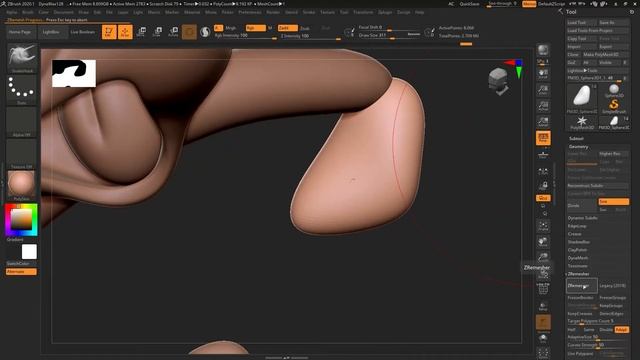Toggle the orange Qxyz rotation button
640x360 pixels.
coord(543,198)
